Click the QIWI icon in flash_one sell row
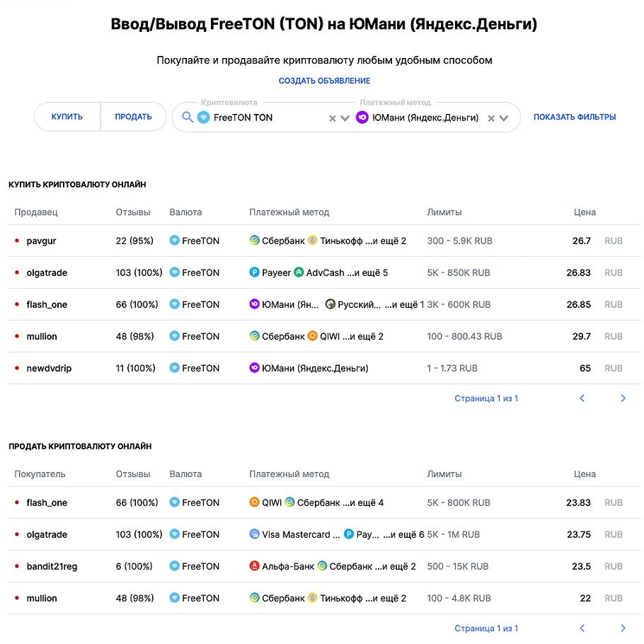The height and width of the screenshot is (644, 644). (x=254, y=502)
